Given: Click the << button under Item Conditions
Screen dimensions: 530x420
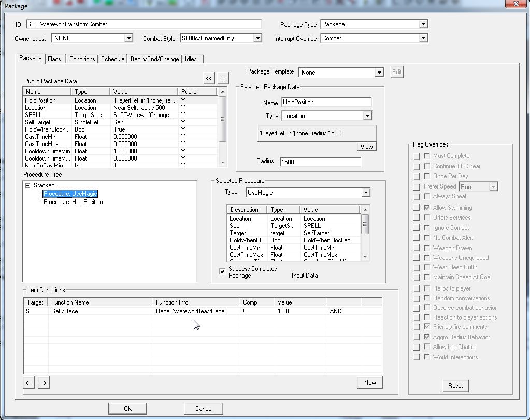Looking at the screenshot, I should [x=29, y=383].
